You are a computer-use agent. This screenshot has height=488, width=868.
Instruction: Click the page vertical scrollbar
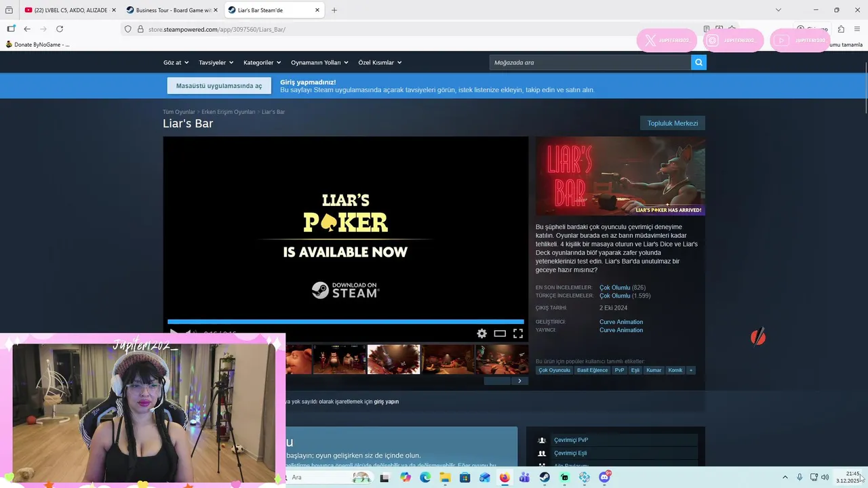coord(865,88)
